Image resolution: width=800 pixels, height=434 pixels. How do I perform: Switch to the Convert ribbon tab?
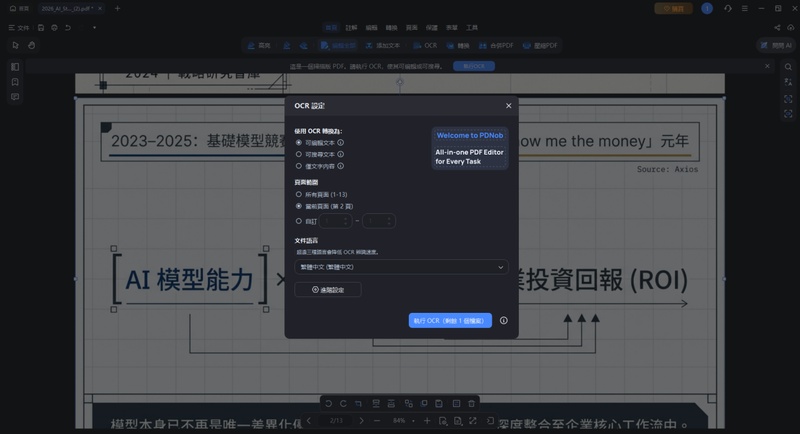tap(391, 28)
